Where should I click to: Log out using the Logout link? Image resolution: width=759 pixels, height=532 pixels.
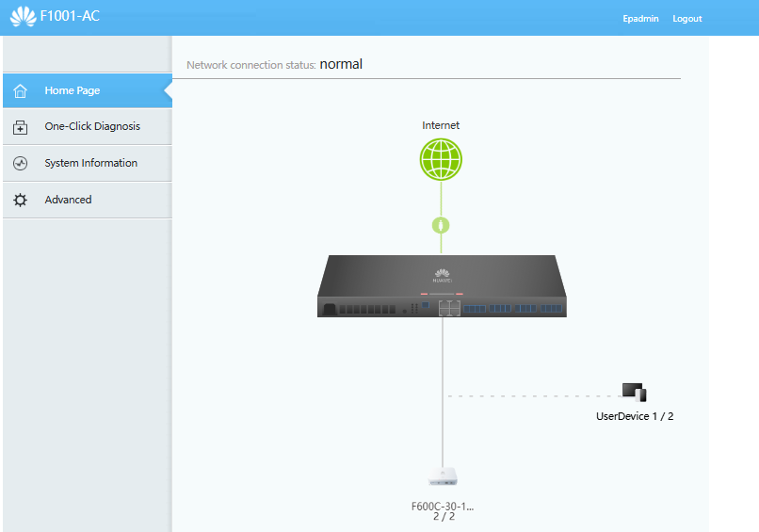[686, 19]
